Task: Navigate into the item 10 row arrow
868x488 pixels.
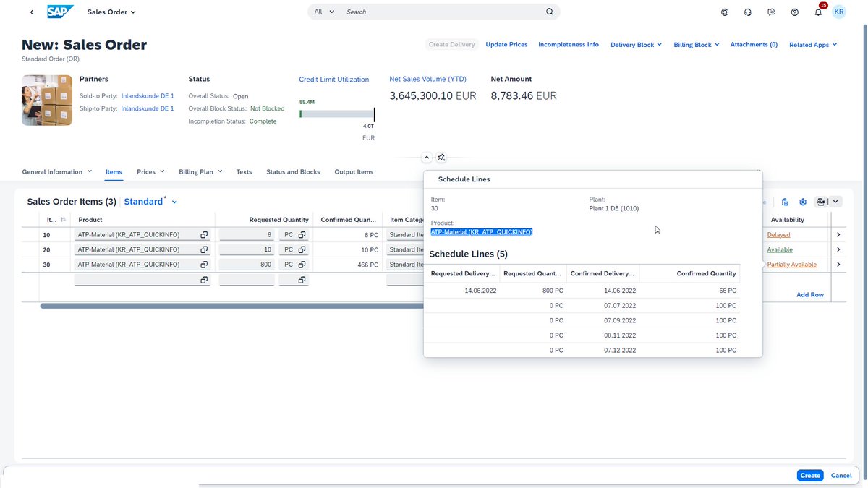Action: tap(838, 235)
